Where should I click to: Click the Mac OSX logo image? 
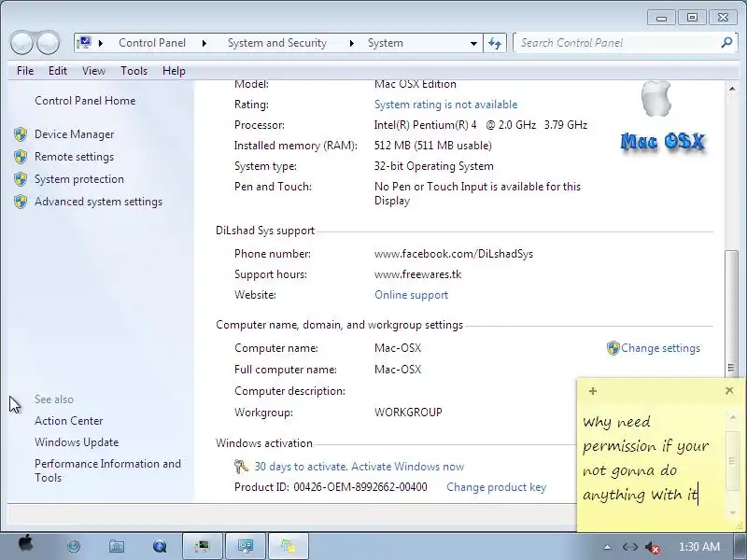click(662, 118)
